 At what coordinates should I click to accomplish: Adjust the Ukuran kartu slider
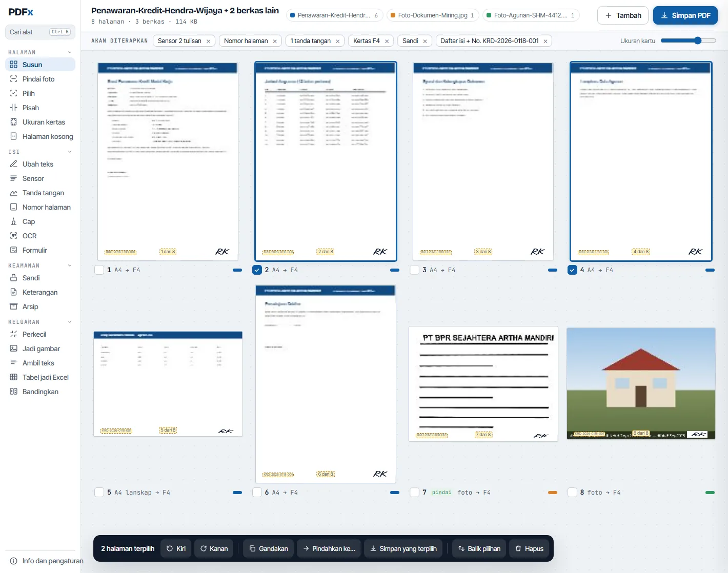click(x=689, y=40)
